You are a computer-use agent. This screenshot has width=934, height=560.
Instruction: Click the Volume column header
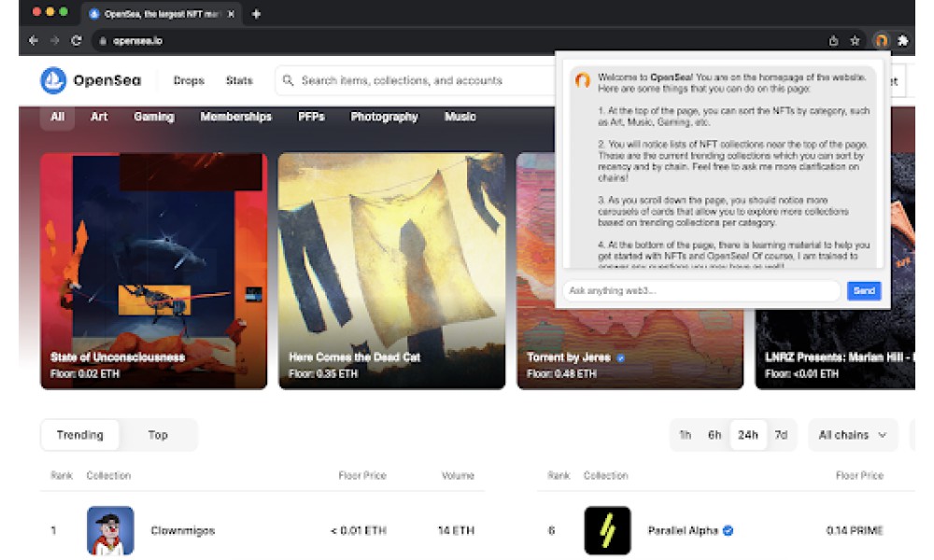(x=458, y=475)
